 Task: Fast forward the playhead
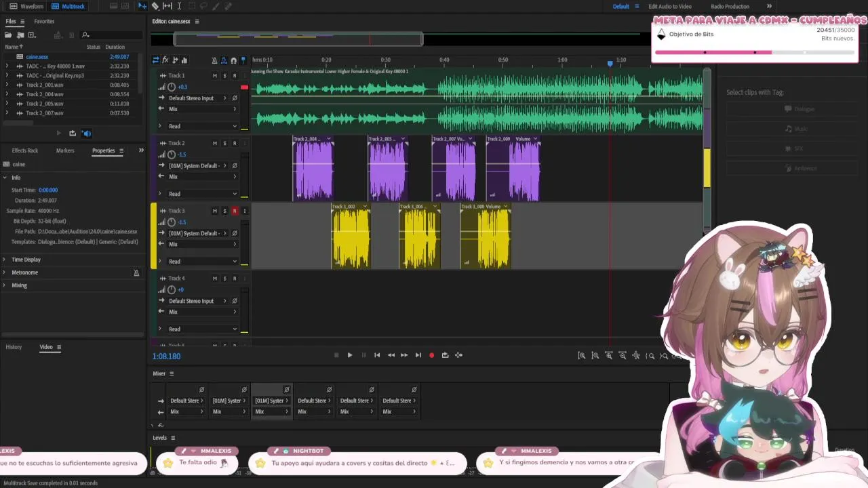pos(404,355)
